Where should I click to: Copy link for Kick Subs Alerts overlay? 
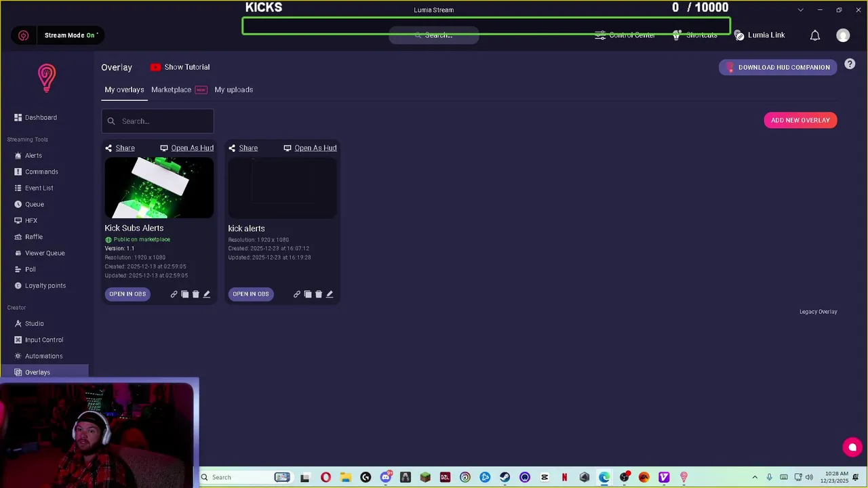point(174,294)
